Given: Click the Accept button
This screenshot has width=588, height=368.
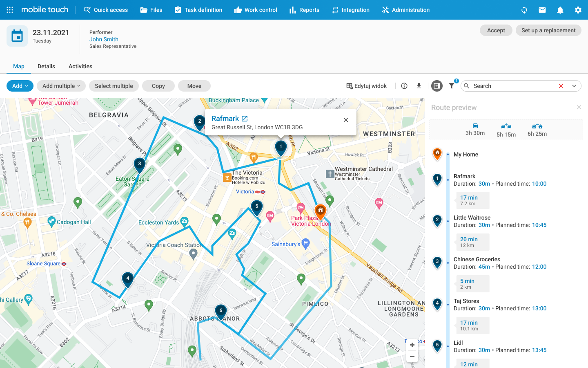Looking at the screenshot, I should [x=496, y=30].
